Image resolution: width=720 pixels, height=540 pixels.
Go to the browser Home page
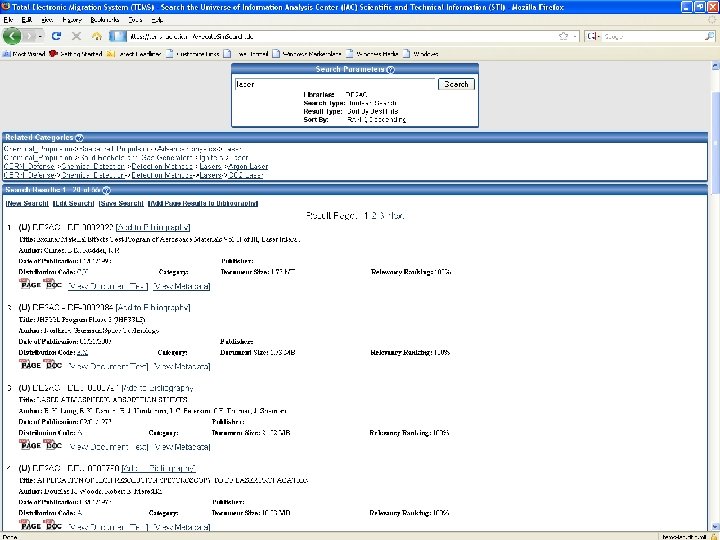point(96,36)
